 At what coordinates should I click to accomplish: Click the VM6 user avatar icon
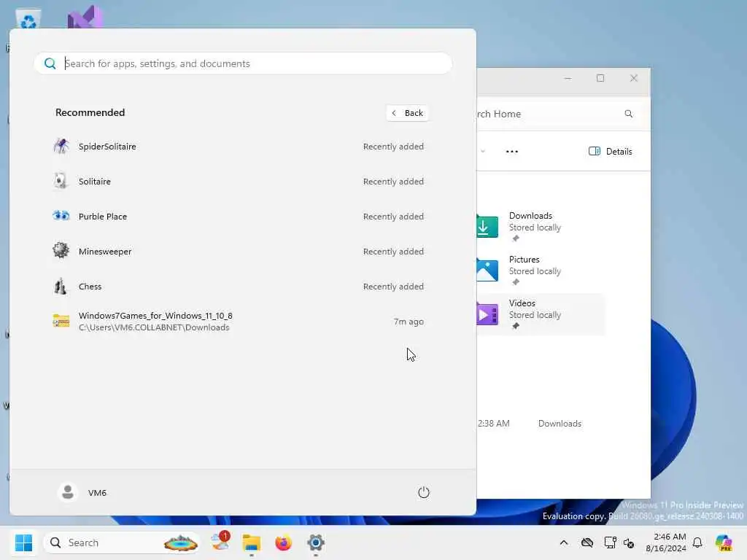tap(68, 492)
